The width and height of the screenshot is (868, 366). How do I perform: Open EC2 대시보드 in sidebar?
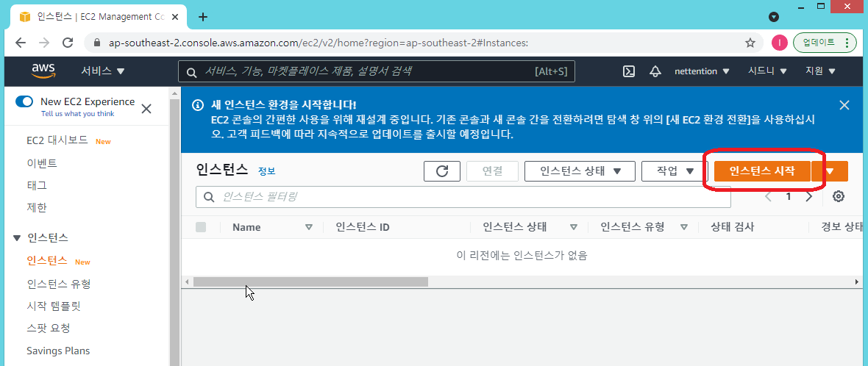(57, 140)
